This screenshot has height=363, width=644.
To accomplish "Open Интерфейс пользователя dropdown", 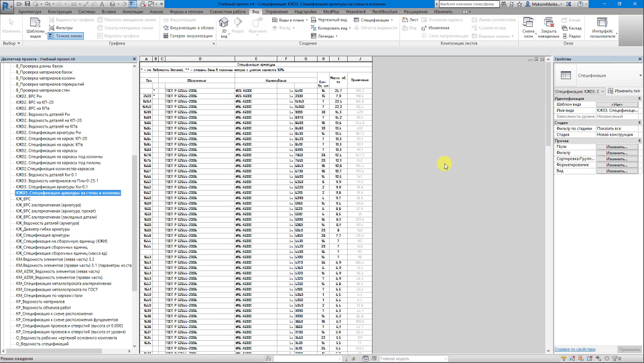I will 602,28.
